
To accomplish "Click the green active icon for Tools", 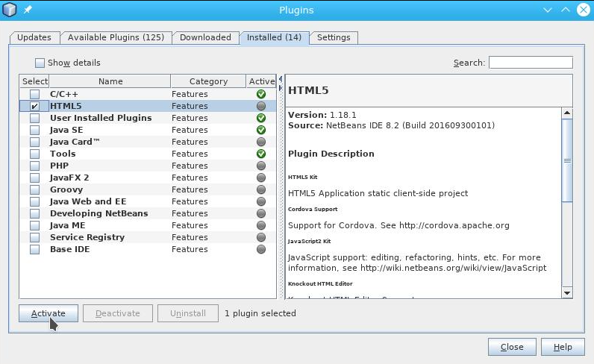I will (261, 154).
